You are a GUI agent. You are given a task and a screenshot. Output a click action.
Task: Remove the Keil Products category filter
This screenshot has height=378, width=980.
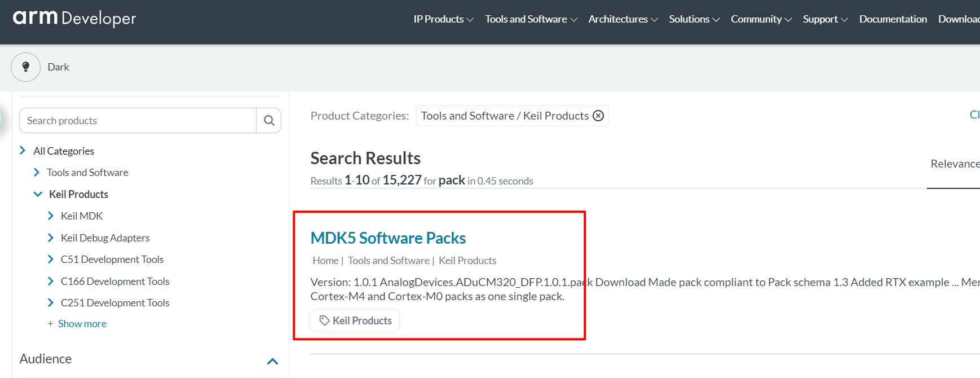click(598, 116)
